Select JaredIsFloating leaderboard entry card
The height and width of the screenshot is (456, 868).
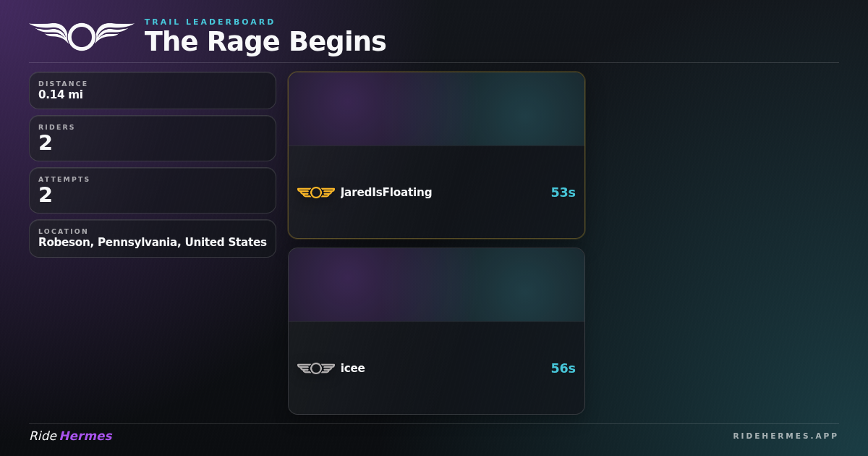(x=436, y=155)
